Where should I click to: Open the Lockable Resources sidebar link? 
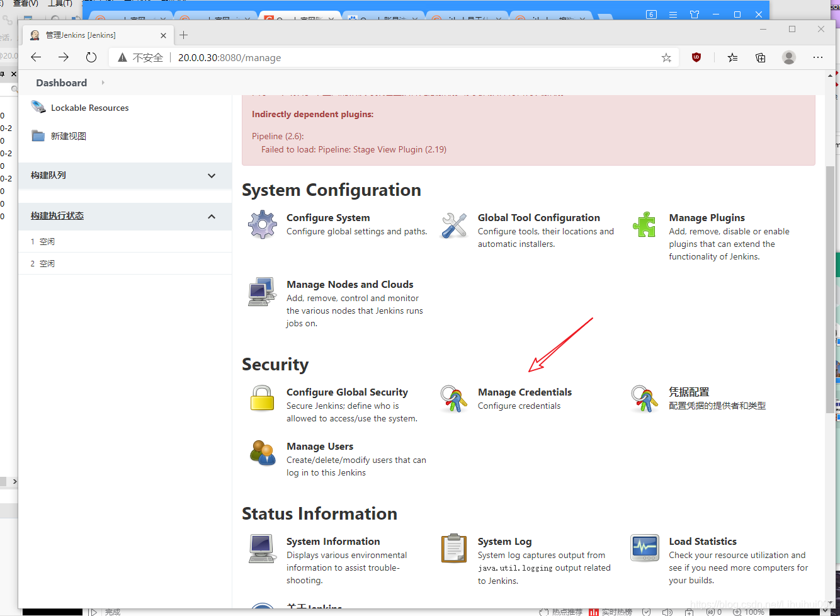(x=90, y=108)
